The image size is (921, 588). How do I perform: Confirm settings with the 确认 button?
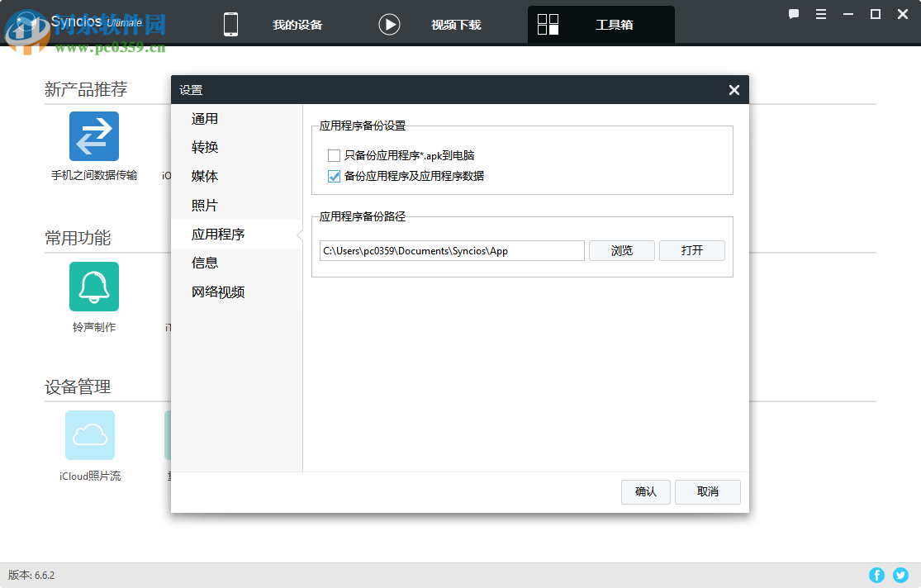[645, 491]
